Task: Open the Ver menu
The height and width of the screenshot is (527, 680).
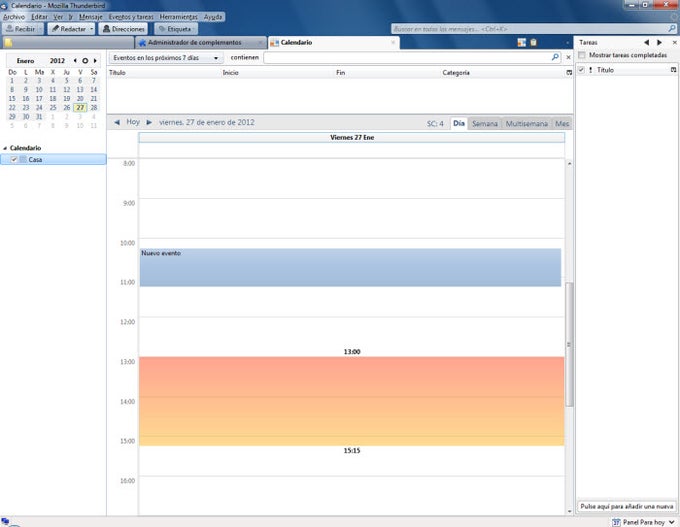Action: click(58, 17)
